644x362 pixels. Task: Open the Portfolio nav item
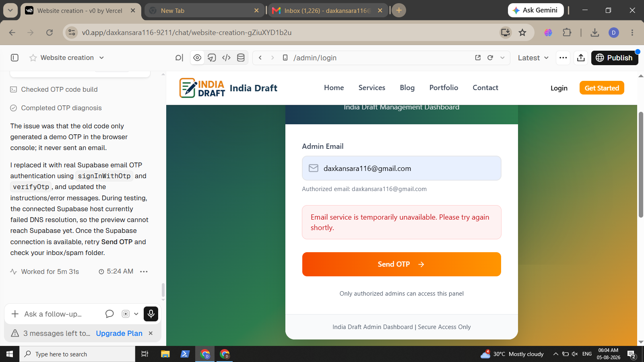coord(444,88)
